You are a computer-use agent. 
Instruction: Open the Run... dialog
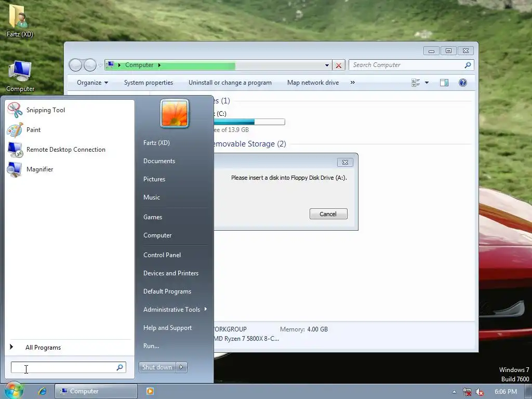click(x=151, y=345)
